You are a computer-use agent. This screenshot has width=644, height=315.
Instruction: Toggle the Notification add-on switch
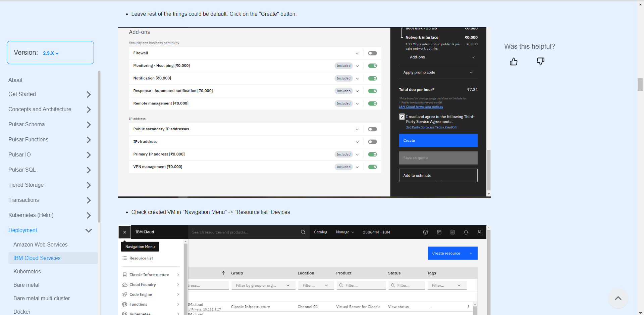372,78
